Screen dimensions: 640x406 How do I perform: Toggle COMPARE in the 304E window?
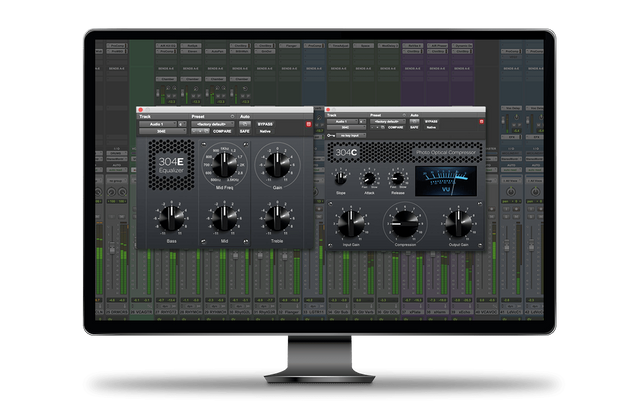[222, 131]
